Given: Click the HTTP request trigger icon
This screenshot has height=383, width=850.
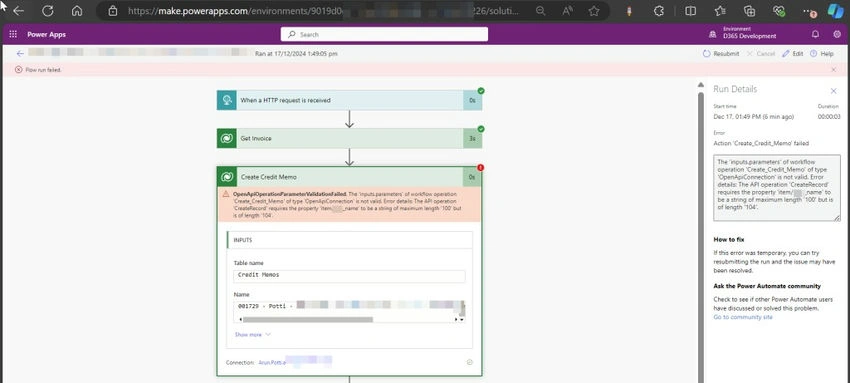Looking at the screenshot, I should coord(227,100).
